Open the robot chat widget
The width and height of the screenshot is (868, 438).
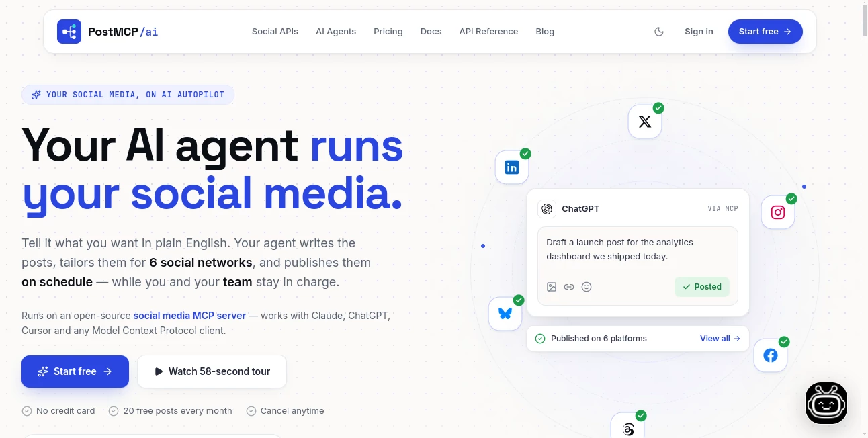[x=826, y=403]
